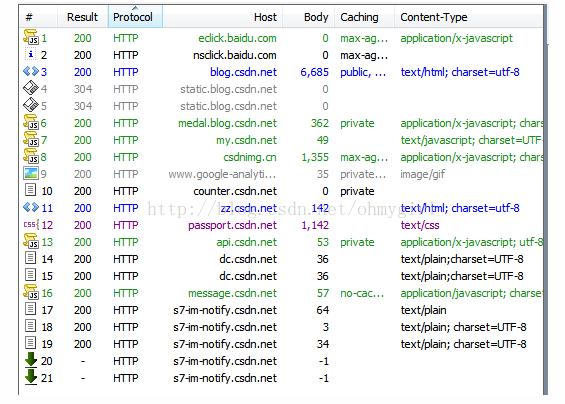This screenshot has width=565, height=404.
Task: Click the document icon of counter.csdn.net session
Action: point(31,190)
